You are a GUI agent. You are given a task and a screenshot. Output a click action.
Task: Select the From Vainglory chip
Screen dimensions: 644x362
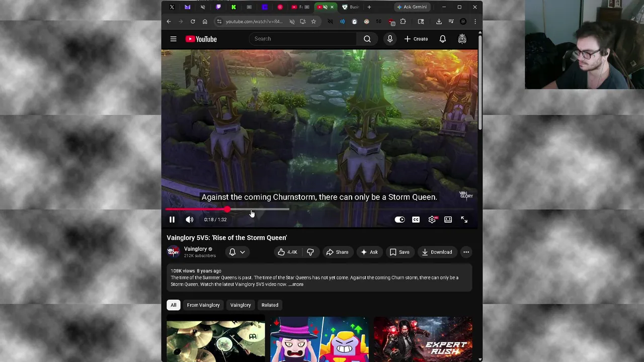[203, 305]
